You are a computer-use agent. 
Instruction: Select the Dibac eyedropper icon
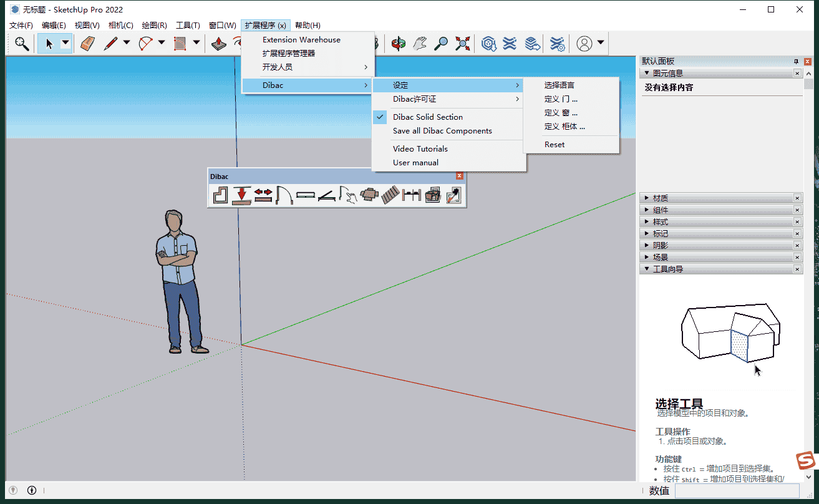(x=453, y=196)
